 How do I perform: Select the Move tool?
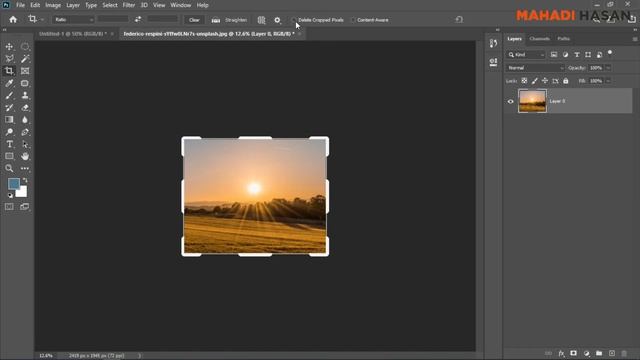(x=9, y=47)
